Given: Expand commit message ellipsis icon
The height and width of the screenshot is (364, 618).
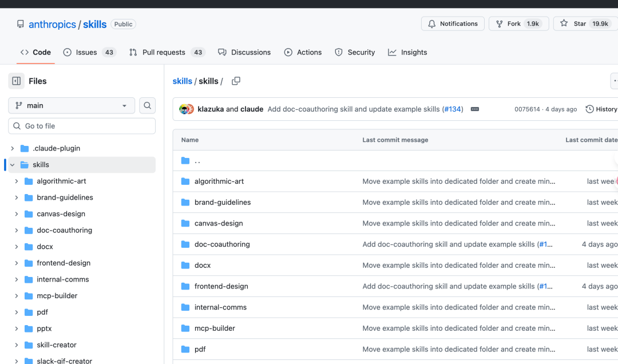Looking at the screenshot, I should [474, 109].
